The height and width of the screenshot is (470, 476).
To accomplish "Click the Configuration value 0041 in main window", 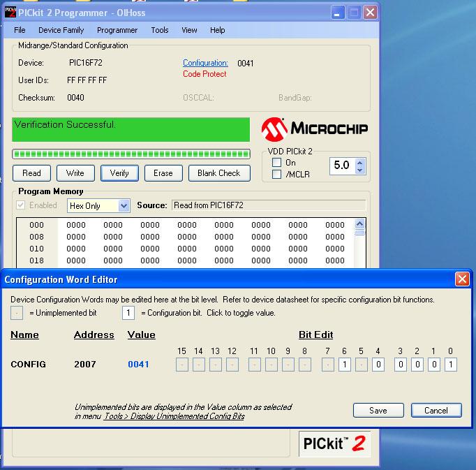I will tap(246, 63).
